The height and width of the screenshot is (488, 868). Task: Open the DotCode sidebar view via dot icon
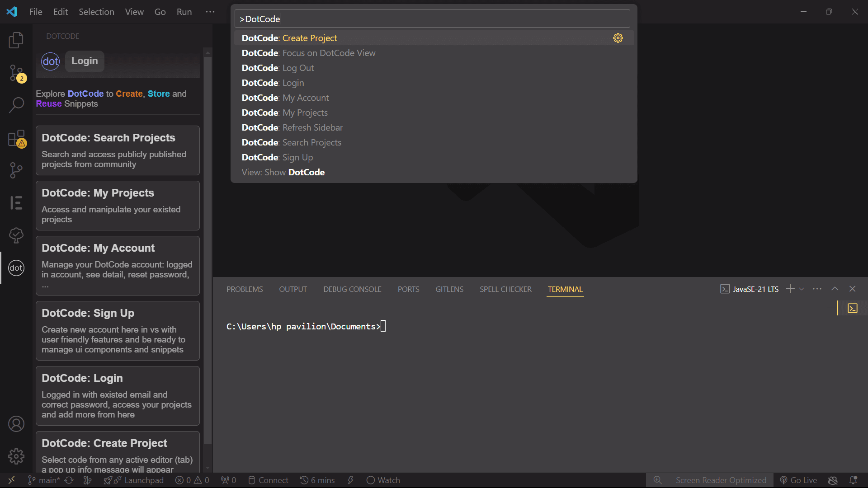[16, 268]
